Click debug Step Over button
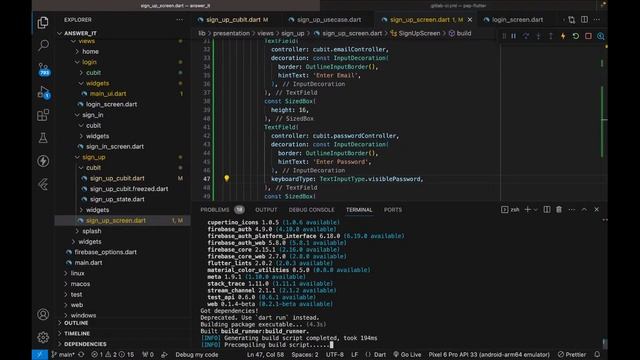 (526, 36)
